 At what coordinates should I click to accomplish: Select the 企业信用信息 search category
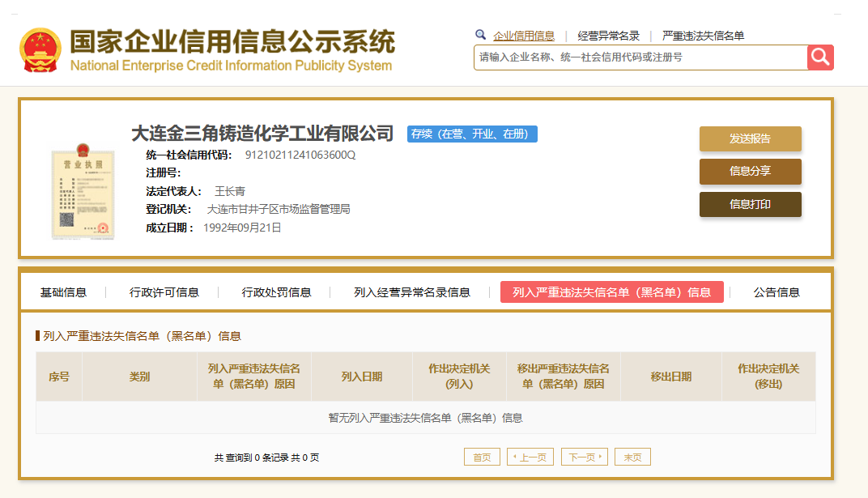coord(524,36)
